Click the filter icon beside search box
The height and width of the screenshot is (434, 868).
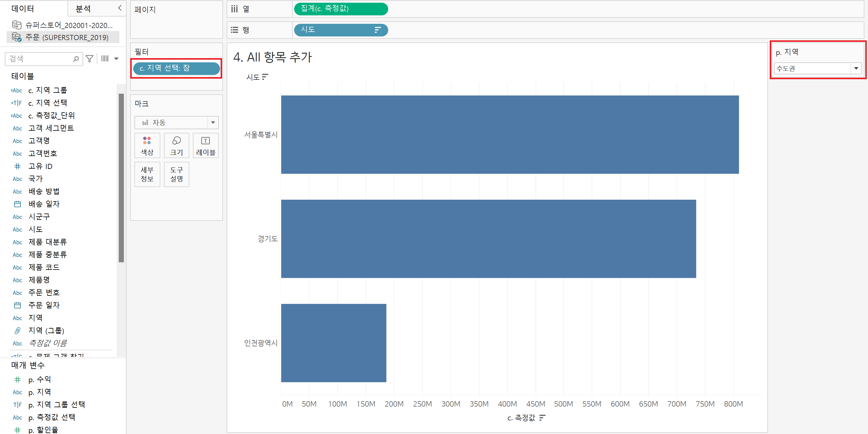click(x=90, y=59)
